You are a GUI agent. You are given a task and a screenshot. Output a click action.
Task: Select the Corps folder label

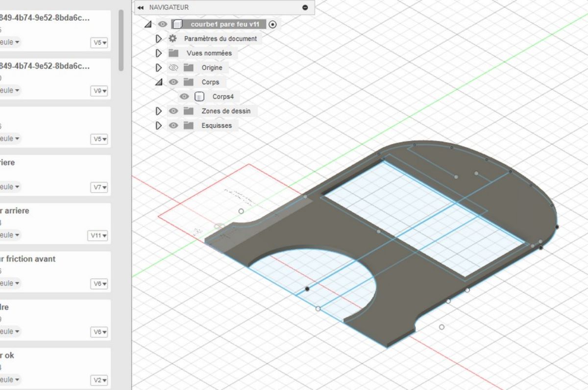tap(211, 82)
